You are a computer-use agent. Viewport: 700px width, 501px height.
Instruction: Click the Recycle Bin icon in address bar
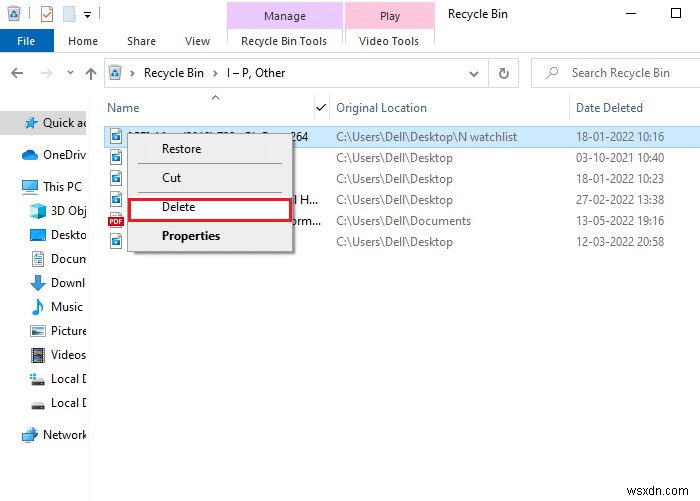point(115,73)
